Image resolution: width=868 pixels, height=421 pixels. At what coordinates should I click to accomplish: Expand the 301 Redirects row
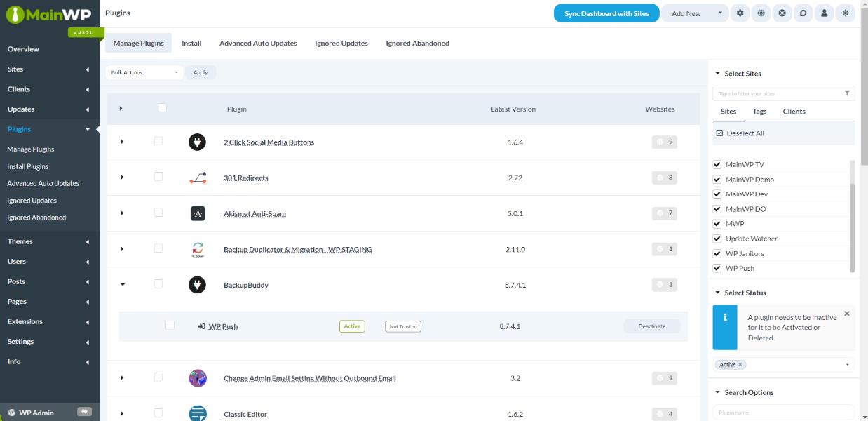pyautogui.click(x=123, y=178)
